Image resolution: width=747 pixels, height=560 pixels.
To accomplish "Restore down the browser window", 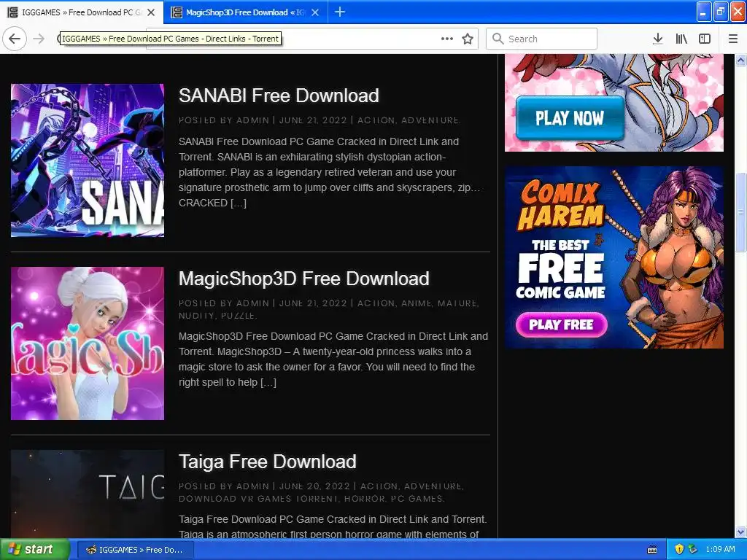I will point(721,12).
